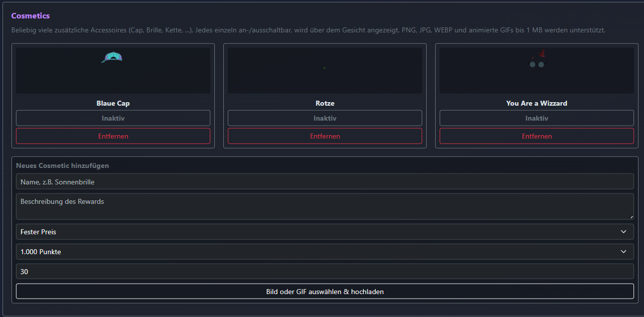Remove the You Are a Wizzard cosmetic
This screenshot has width=644, height=317.
point(537,136)
